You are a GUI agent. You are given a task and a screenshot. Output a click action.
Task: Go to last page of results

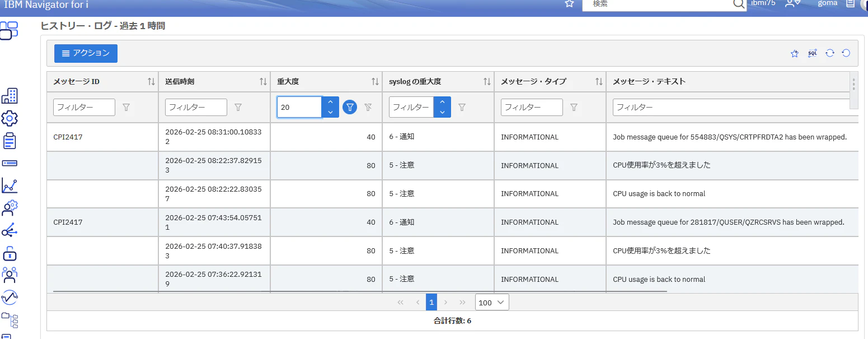point(462,303)
